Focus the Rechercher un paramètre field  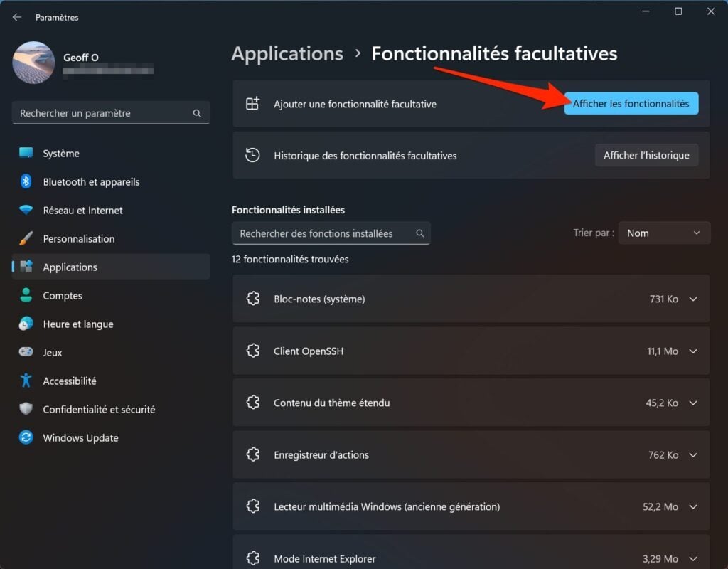click(x=111, y=113)
